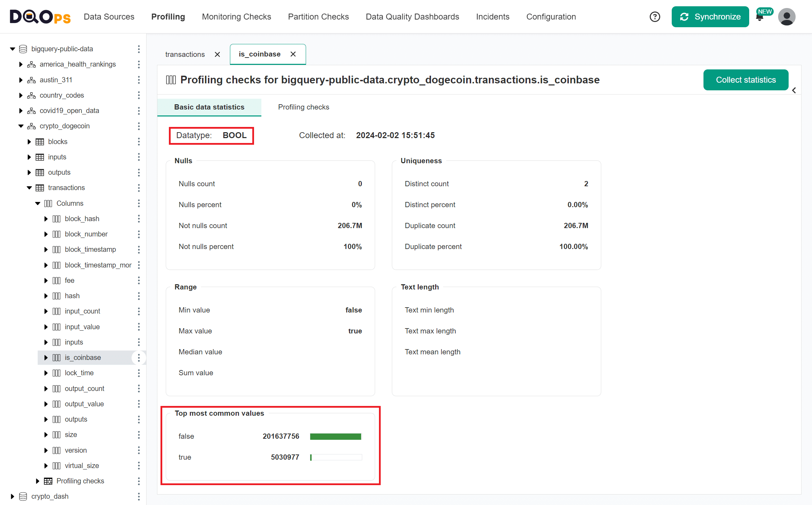Select the lock_time column in tree

point(79,373)
